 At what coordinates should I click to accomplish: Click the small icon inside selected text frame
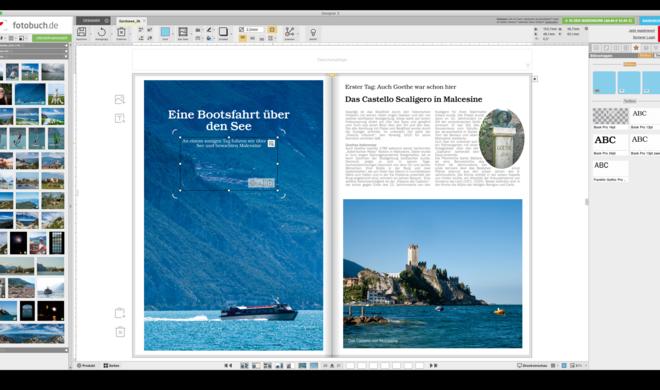point(271,143)
